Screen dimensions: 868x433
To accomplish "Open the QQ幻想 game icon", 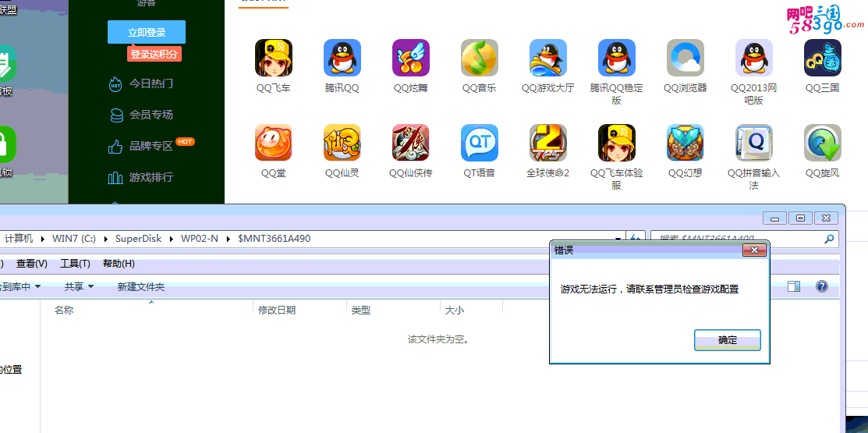I will (x=686, y=143).
